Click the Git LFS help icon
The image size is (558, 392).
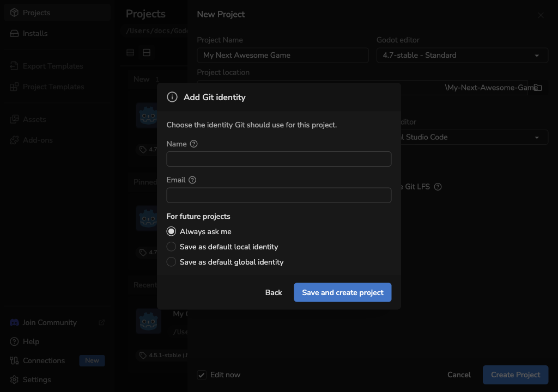(438, 187)
